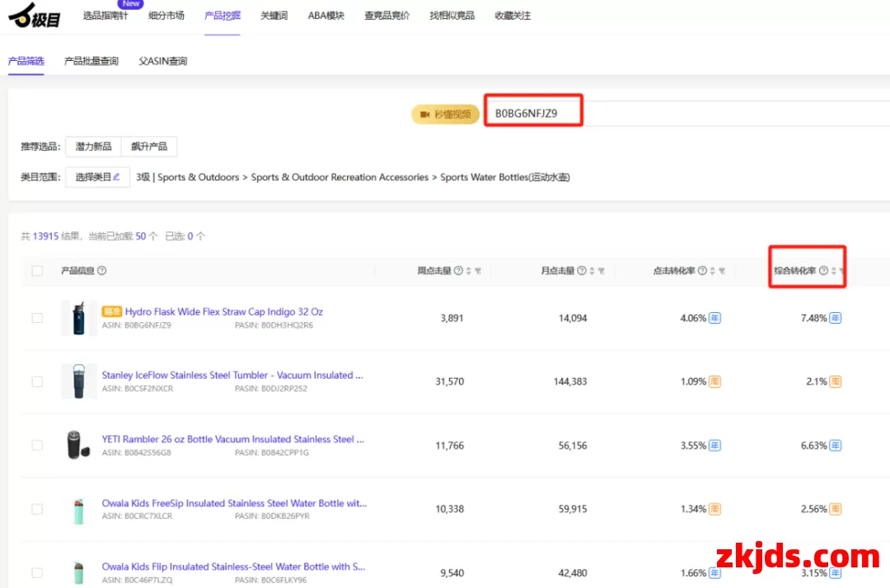Open the filter for 点击转化率 column
The width and height of the screenshot is (890, 588).
pos(722,271)
